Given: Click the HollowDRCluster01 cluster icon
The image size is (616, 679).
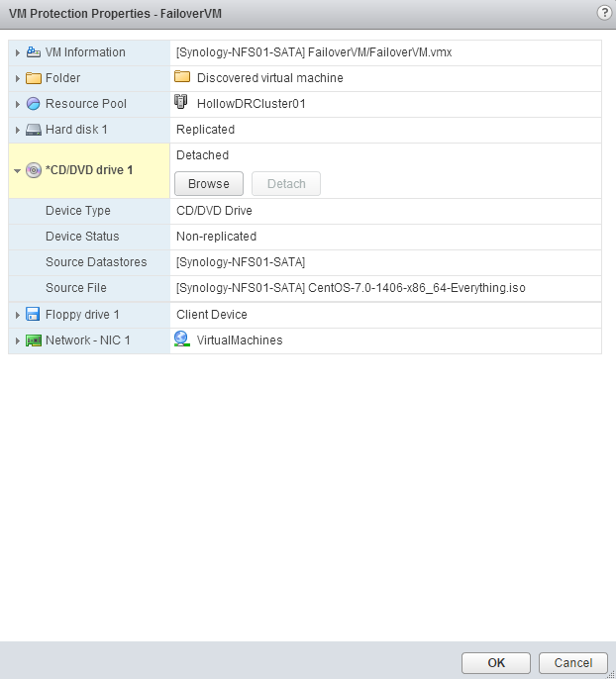Looking at the screenshot, I should tap(182, 103).
